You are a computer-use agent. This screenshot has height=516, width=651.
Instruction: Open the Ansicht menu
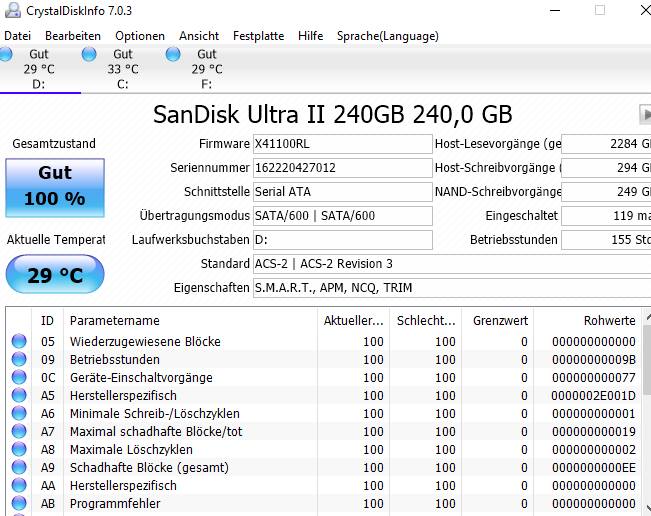pos(199,36)
